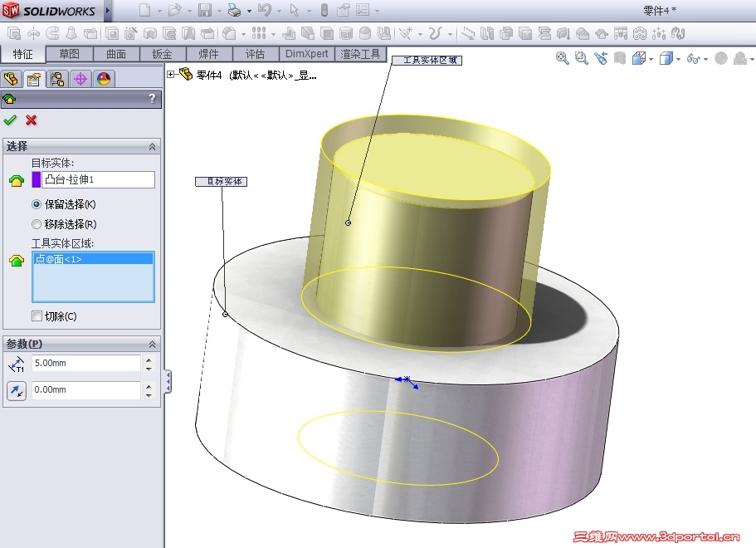This screenshot has height=548, width=756.
Task: Click the Zoom to Fit magnifier icon
Action: [562, 58]
